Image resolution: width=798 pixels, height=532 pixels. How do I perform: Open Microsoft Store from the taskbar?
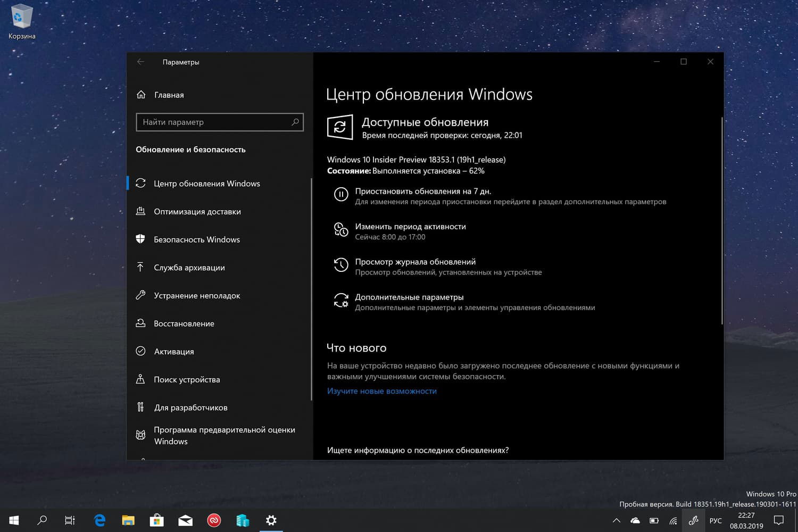(x=156, y=520)
